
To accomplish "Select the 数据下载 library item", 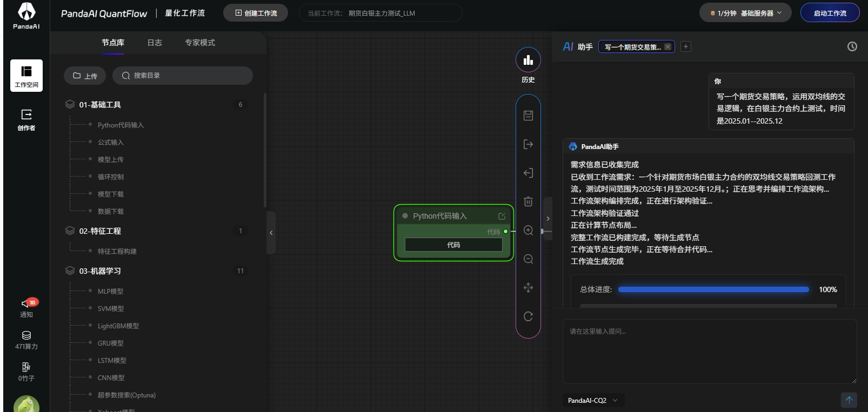I will tap(111, 212).
